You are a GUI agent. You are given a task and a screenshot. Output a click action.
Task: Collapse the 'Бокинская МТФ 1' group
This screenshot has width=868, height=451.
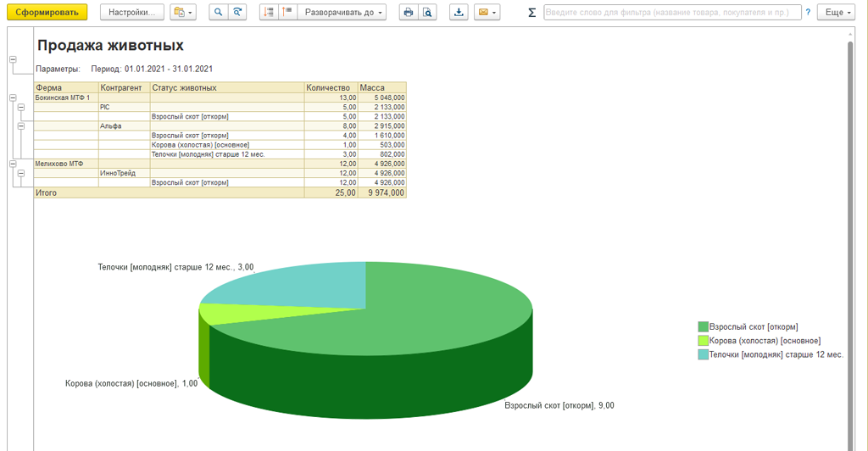coord(13,97)
